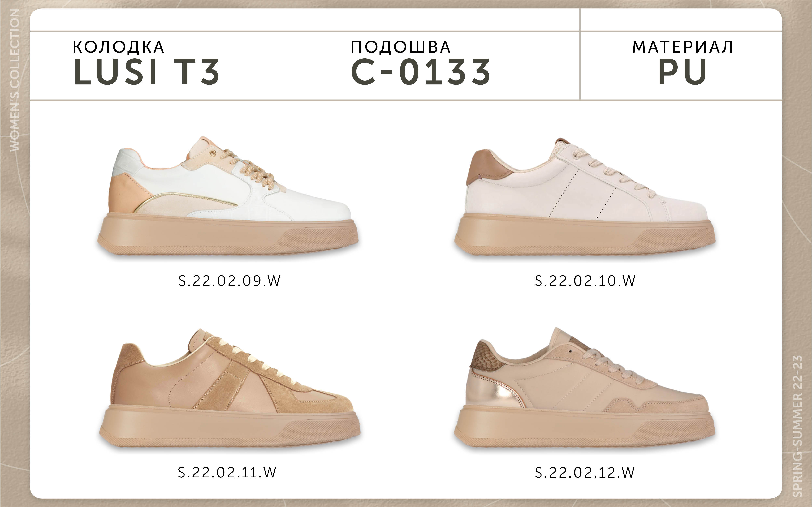Select the cream sneaker with brown heel tab
This screenshot has width=812, height=507.
[584, 197]
